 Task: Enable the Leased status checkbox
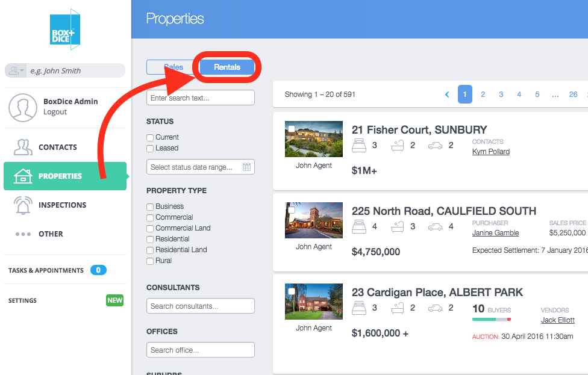pos(150,148)
